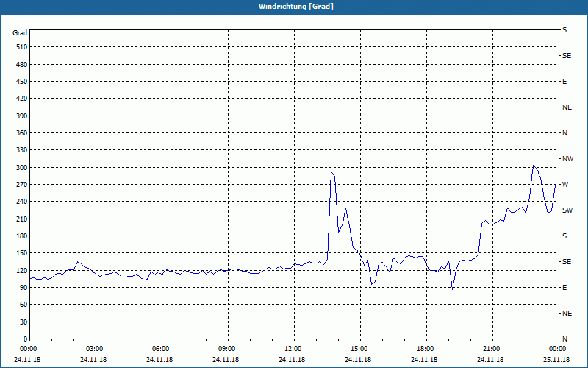
Task: Click the 240 axis value
Action: (x=22, y=202)
